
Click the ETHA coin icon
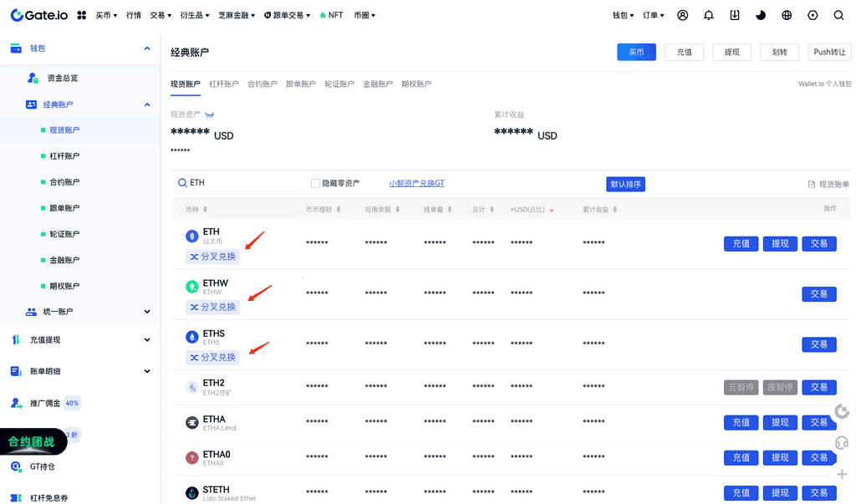(x=191, y=423)
